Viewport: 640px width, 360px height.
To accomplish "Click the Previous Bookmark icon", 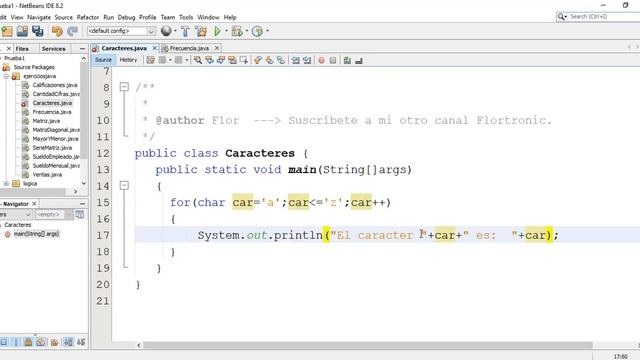I will [x=258, y=60].
